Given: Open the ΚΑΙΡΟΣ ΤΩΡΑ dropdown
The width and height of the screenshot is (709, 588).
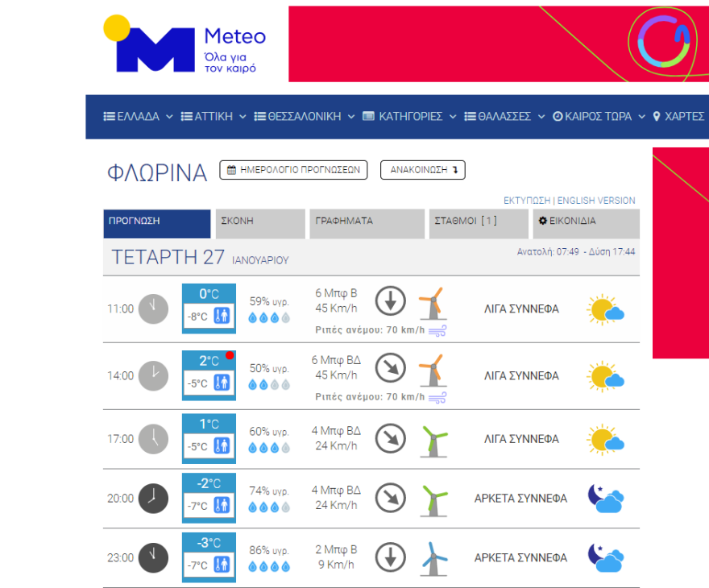Looking at the screenshot, I should pos(599,117).
